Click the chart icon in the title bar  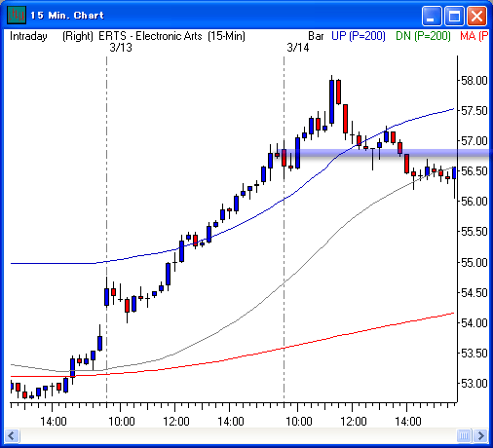click(x=17, y=15)
